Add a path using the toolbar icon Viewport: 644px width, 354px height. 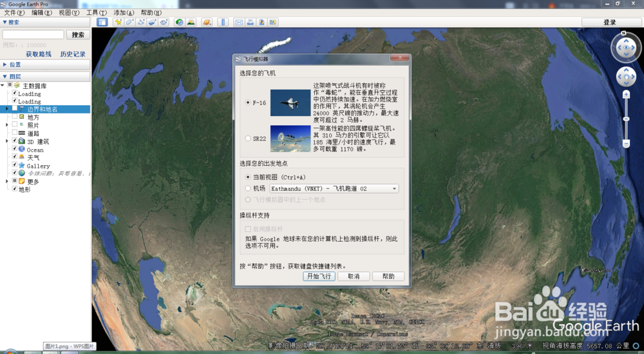141,22
